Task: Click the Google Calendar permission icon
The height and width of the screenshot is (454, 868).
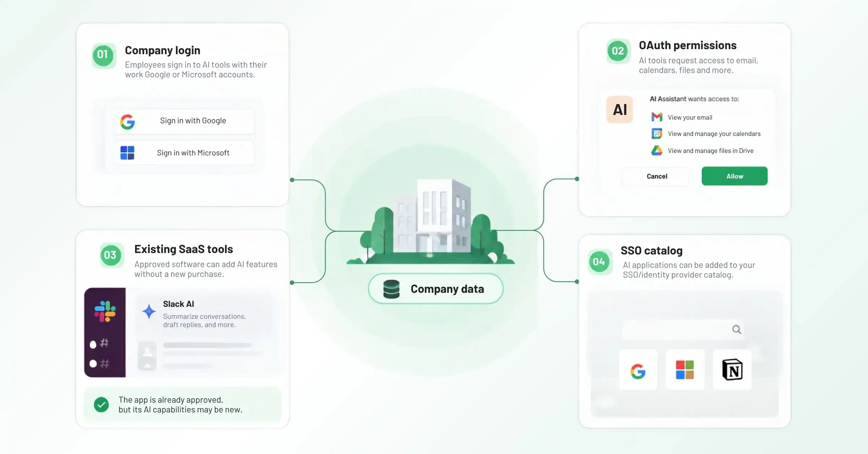Action: pos(657,134)
